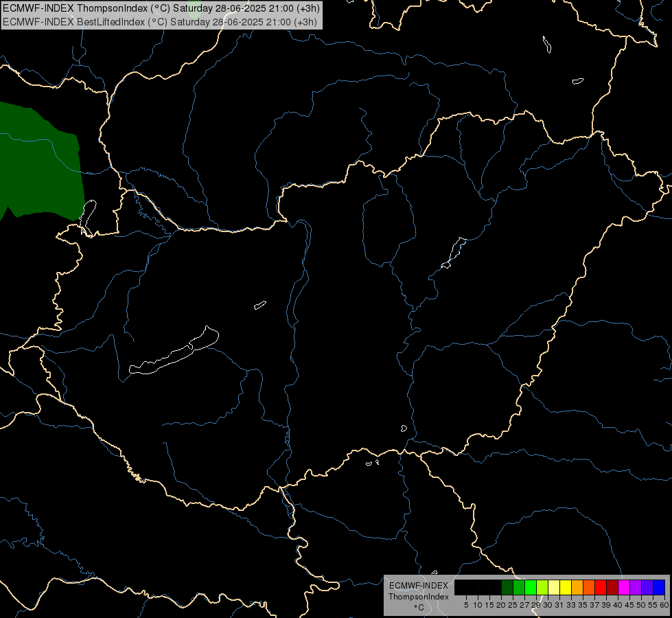Click legend value label 5
The height and width of the screenshot is (618, 672).
[466, 605]
